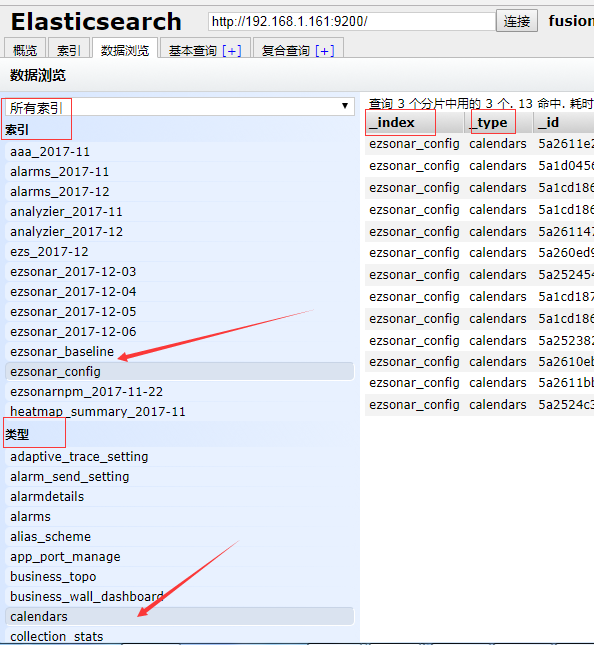Deselect the highlighted ezsonar_config index
594x645 pixels.
(x=179, y=371)
